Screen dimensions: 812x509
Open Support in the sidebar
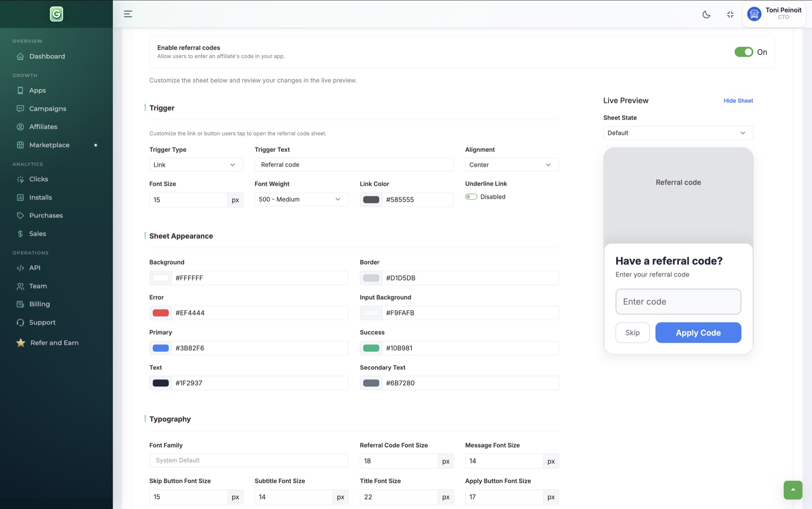coord(42,322)
